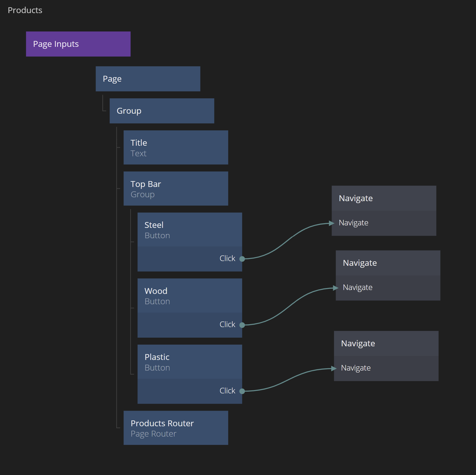Click the Steel button's Click output port dot
This screenshot has width=476, height=475.
tap(242, 259)
